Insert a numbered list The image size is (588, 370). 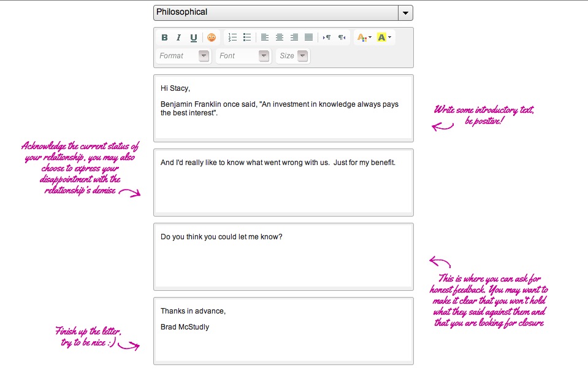(x=232, y=37)
